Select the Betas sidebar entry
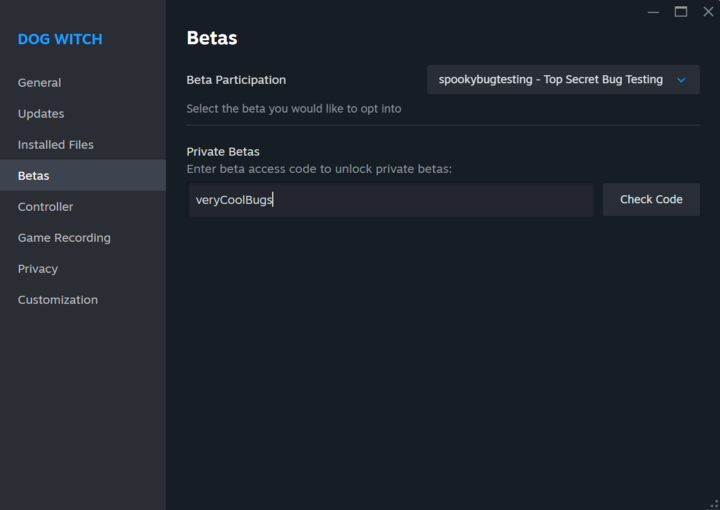This screenshot has width=720, height=510. (x=34, y=176)
